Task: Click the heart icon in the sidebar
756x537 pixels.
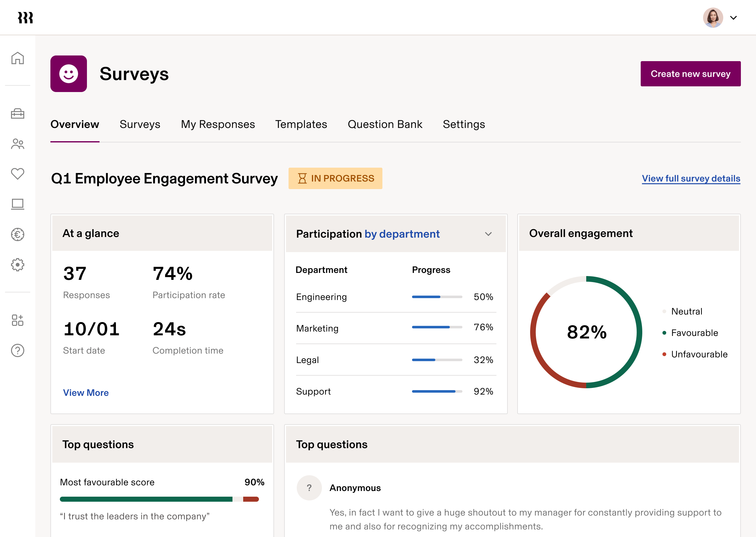Action: tap(18, 174)
